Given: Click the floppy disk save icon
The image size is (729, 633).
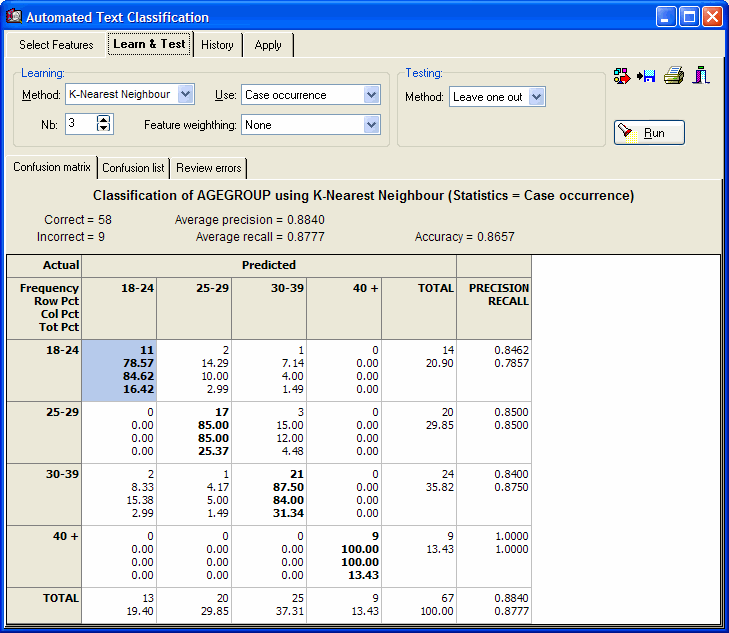Looking at the screenshot, I should click(x=647, y=76).
